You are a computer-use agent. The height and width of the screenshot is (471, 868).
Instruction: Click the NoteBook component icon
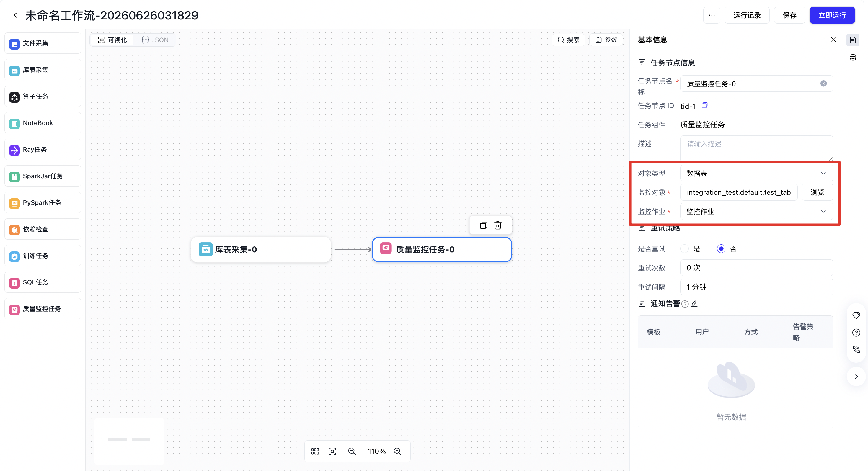coord(14,124)
